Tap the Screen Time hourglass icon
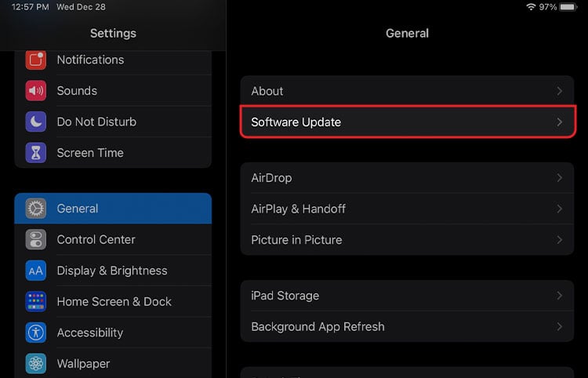The image size is (588, 378). [36, 153]
